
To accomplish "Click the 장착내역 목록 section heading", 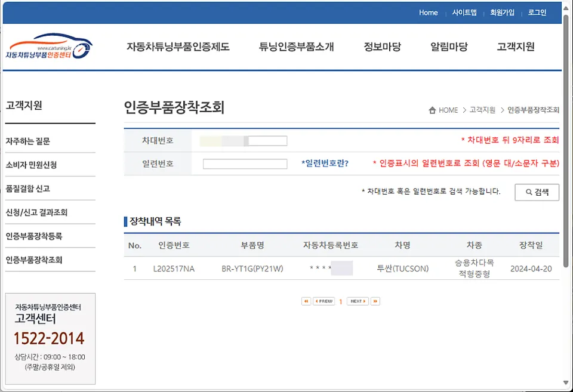I will pos(155,221).
